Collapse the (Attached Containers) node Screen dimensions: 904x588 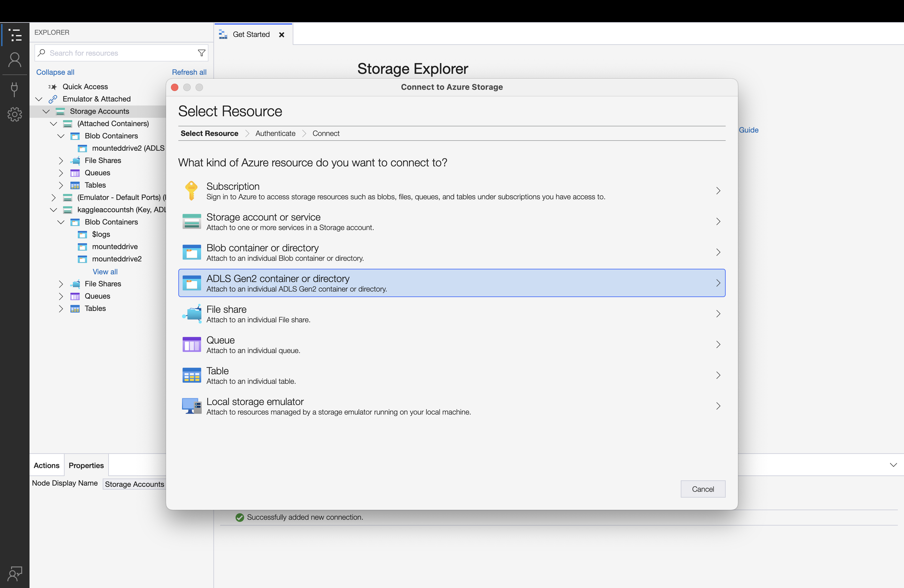[53, 124]
